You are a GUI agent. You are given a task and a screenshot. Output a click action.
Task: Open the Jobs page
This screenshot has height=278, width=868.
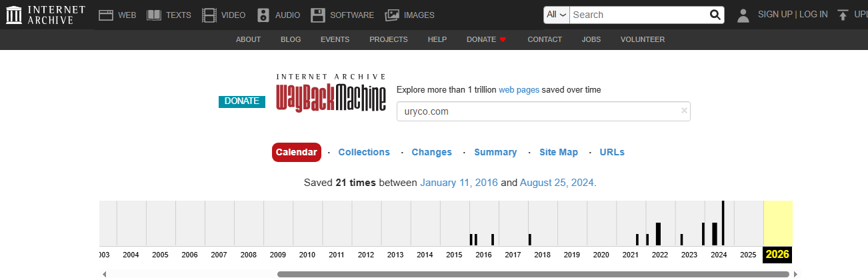[591, 39]
